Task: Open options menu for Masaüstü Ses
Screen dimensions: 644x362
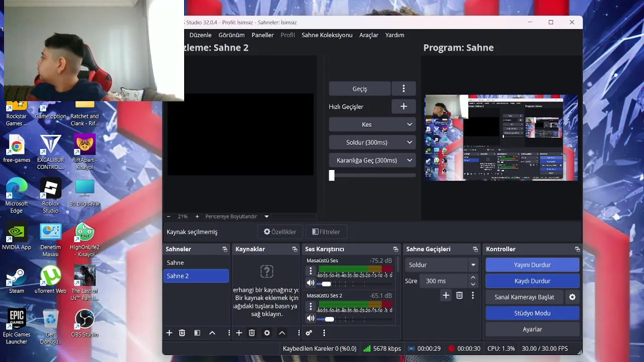Action: click(310, 271)
